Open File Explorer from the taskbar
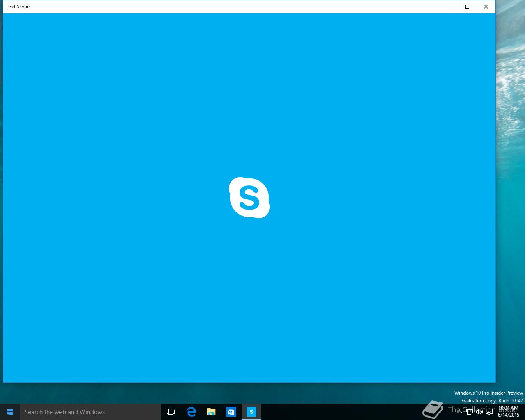 coord(211,412)
